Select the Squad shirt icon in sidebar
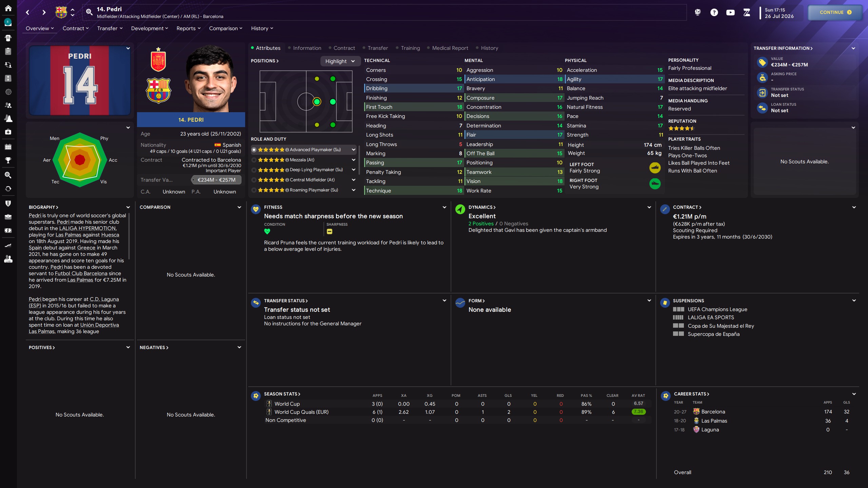Screen dimensions: 868x488 coord(8,38)
